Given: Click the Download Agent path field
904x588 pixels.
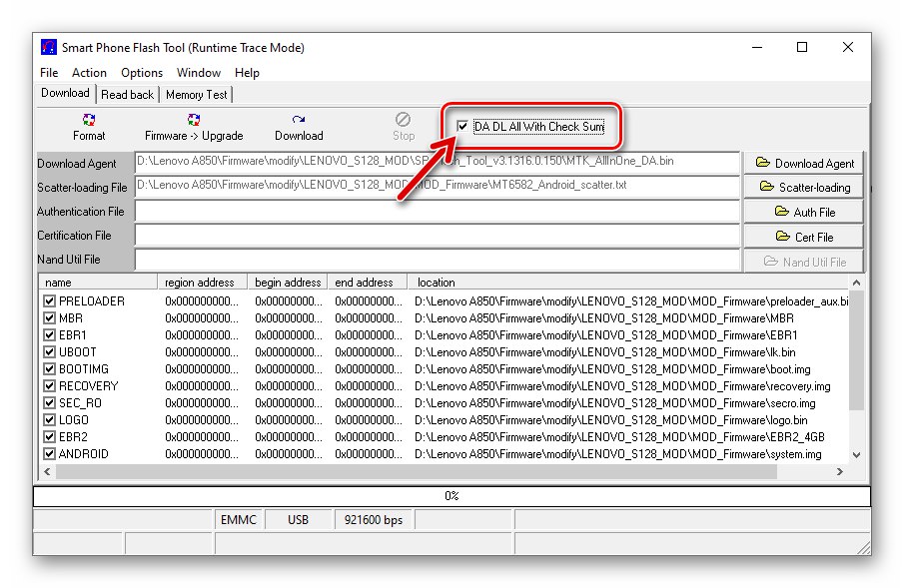Looking at the screenshot, I should (438, 163).
